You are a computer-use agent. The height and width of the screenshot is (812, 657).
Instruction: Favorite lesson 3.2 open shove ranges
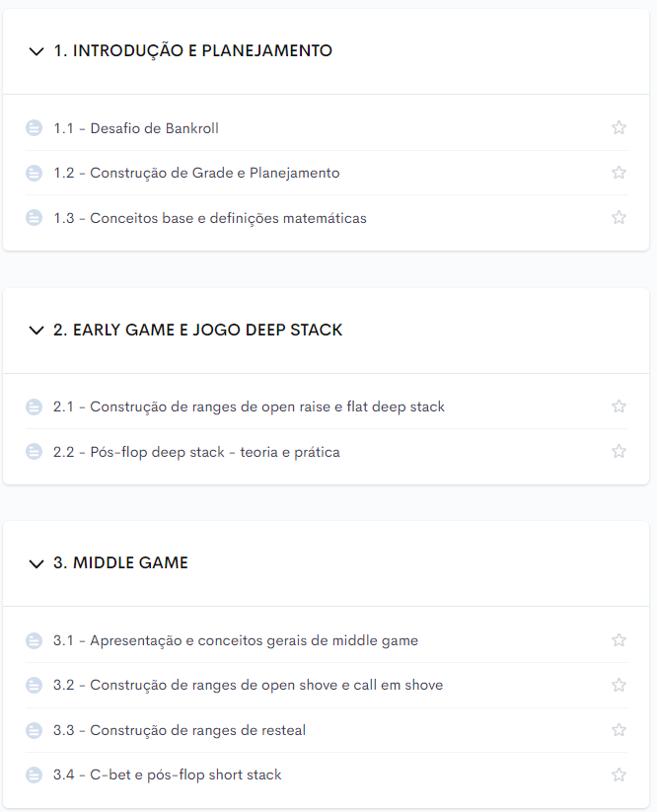tap(619, 685)
